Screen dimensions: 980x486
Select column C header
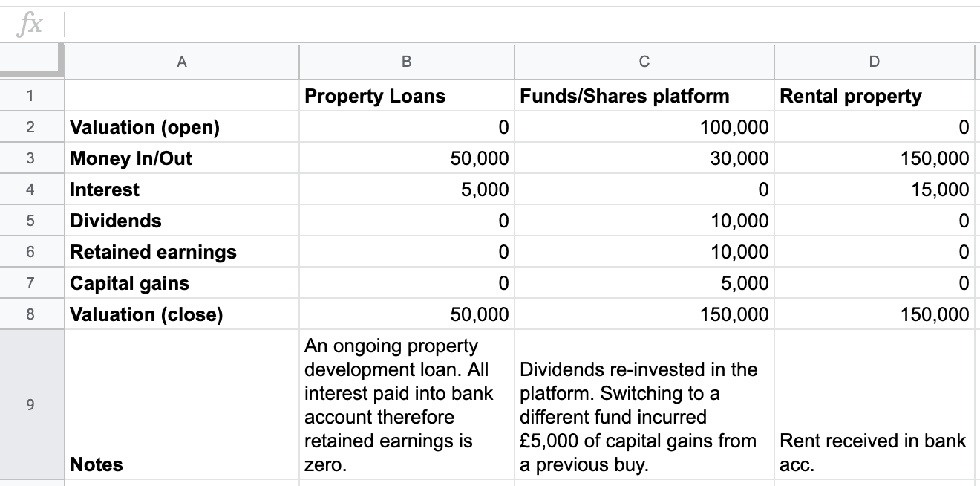click(x=644, y=62)
